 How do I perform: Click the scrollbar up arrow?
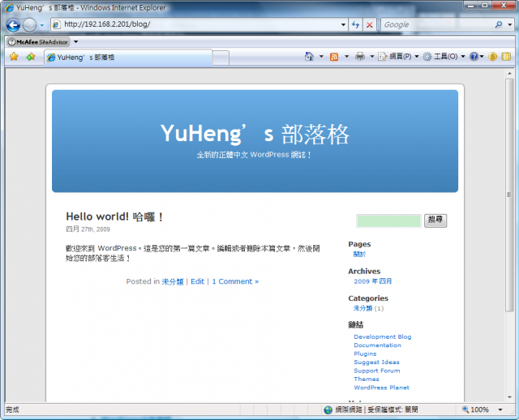(509, 74)
